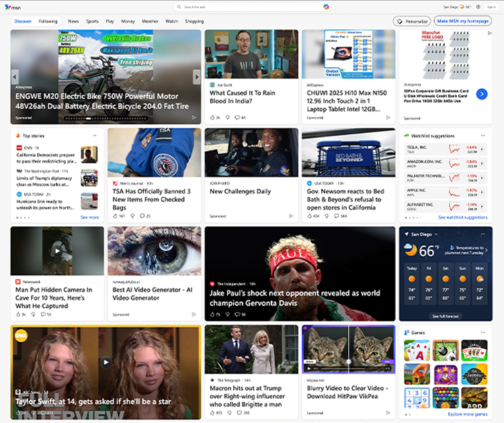The height and width of the screenshot is (423, 504).
Task: Click See full forecast button
Action: 446,316
